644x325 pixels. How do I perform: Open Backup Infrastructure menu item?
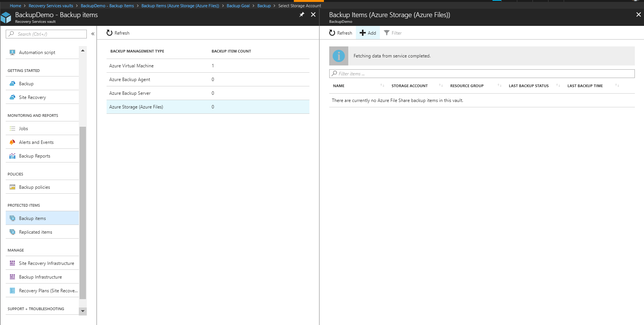pos(42,277)
